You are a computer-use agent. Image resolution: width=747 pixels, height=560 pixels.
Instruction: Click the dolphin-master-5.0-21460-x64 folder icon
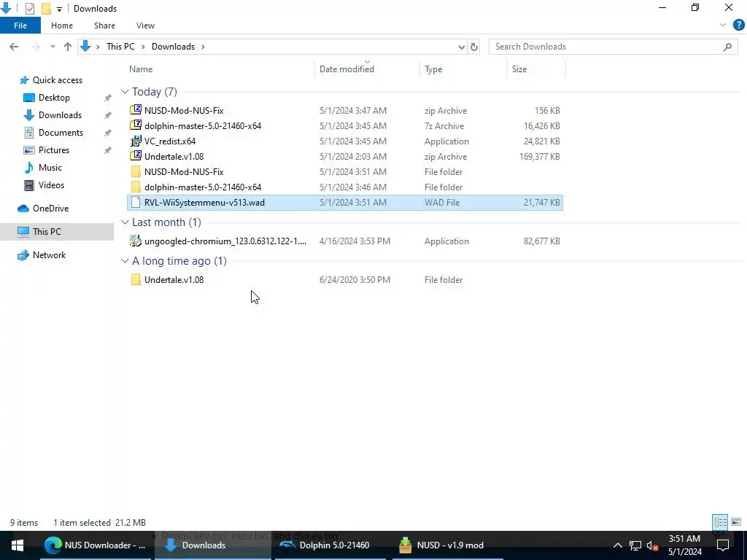coord(136,187)
